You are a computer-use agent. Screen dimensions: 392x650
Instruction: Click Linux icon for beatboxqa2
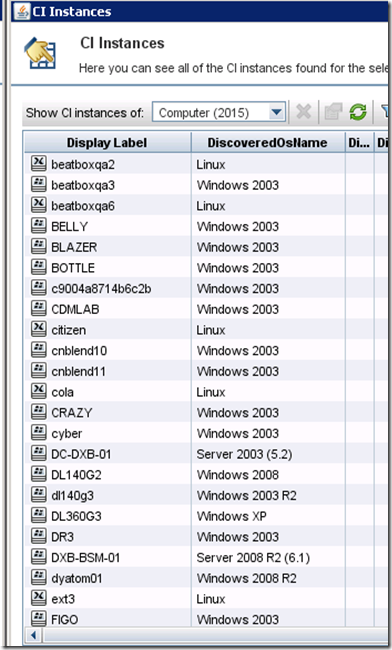click(x=39, y=164)
